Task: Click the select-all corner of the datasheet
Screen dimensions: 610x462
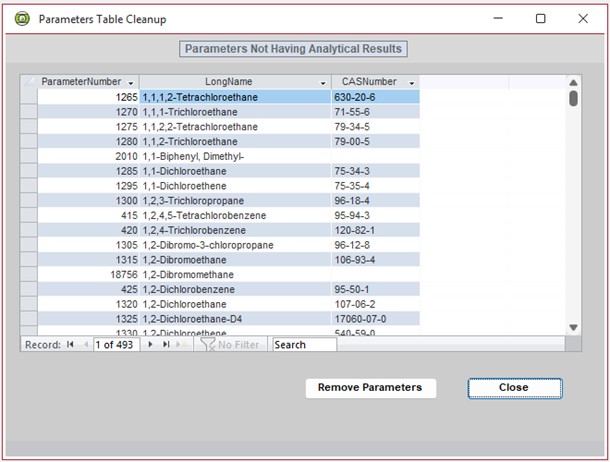Action: click(x=29, y=82)
